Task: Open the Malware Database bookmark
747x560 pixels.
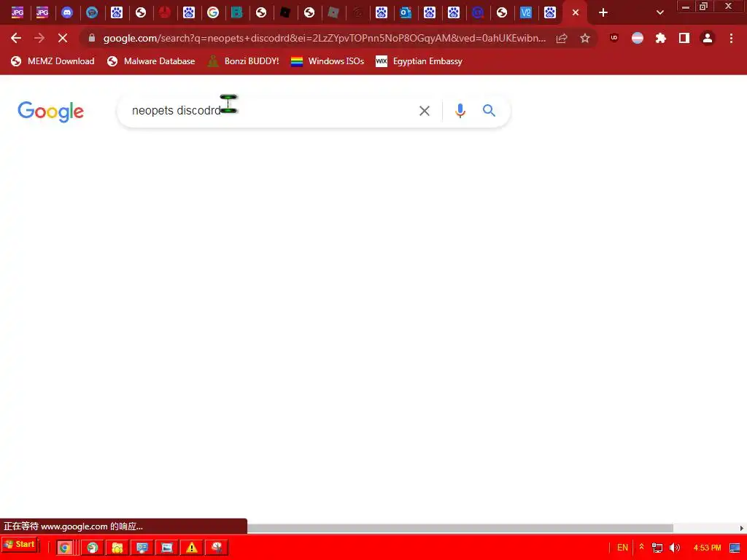Action: [x=152, y=61]
